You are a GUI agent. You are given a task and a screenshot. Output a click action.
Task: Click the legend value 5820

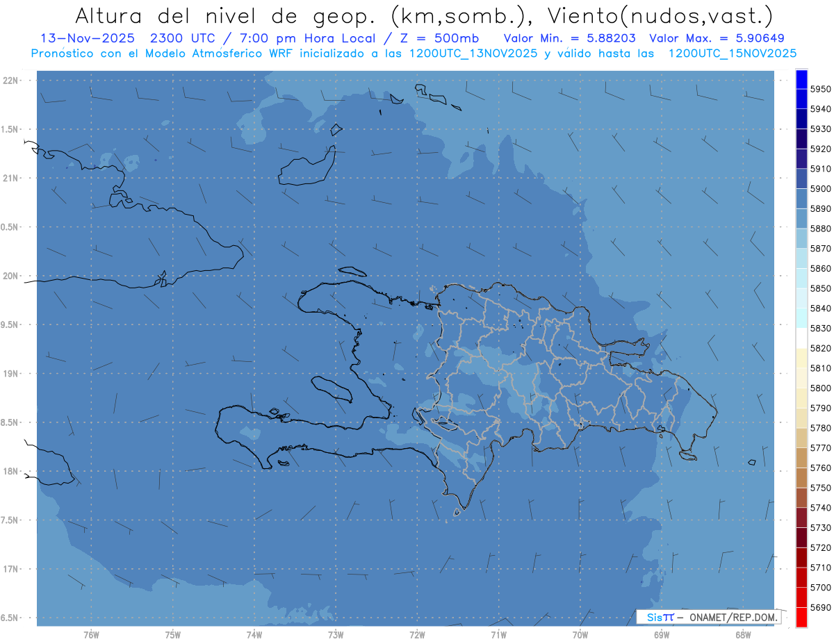click(x=821, y=348)
